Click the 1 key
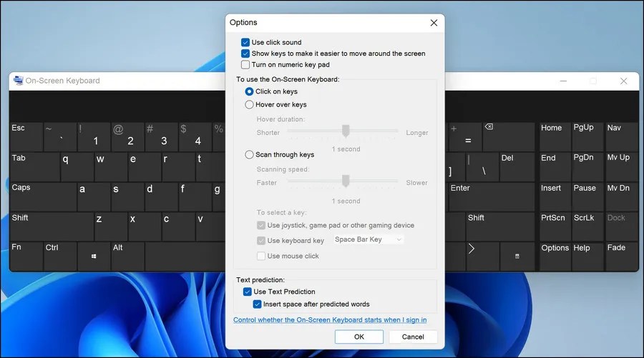The height and width of the screenshot is (358, 644). point(94,136)
